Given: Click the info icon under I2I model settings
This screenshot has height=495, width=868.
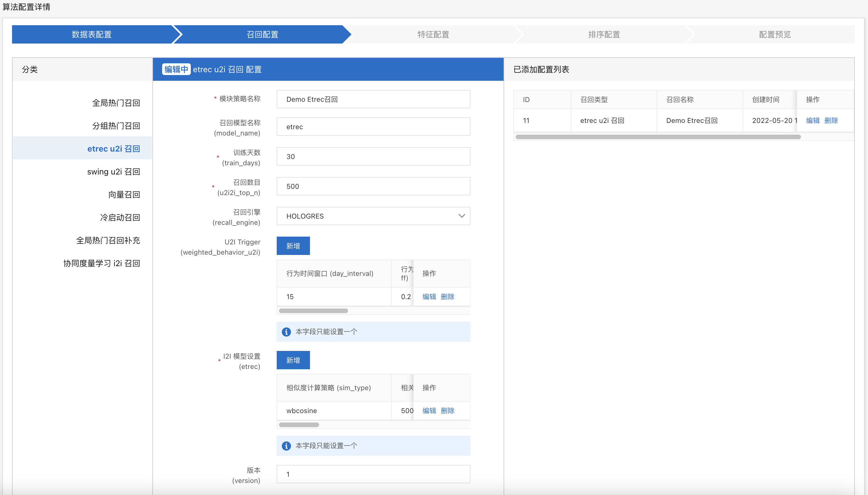Looking at the screenshot, I should tap(286, 446).
